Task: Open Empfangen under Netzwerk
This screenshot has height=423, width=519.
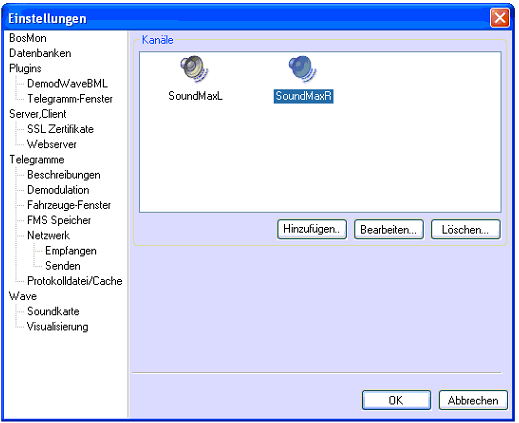Action: pyautogui.click(x=71, y=251)
